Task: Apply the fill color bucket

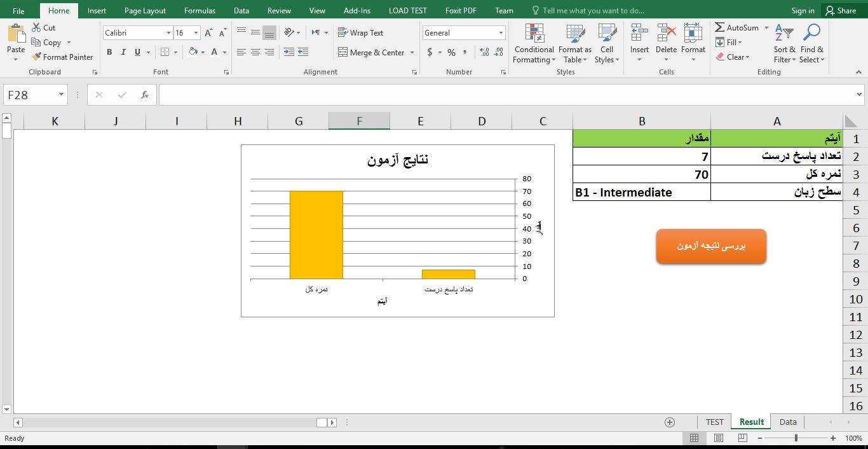Action: (x=193, y=52)
